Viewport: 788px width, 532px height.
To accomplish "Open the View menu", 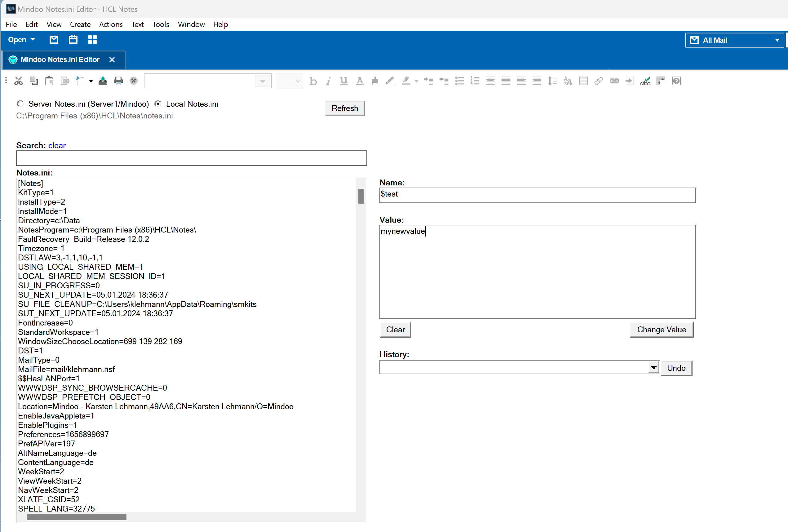I will [x=54, y=24].
